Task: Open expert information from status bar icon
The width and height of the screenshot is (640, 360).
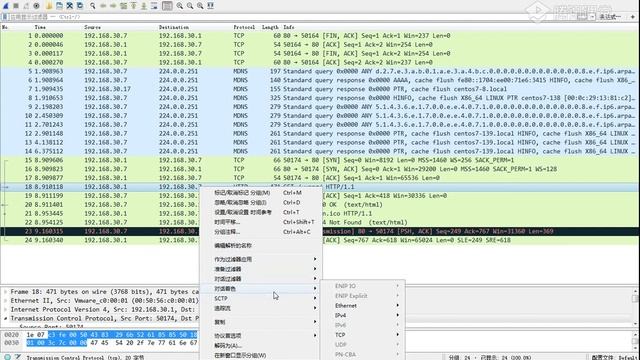Action: pos(7,357)
